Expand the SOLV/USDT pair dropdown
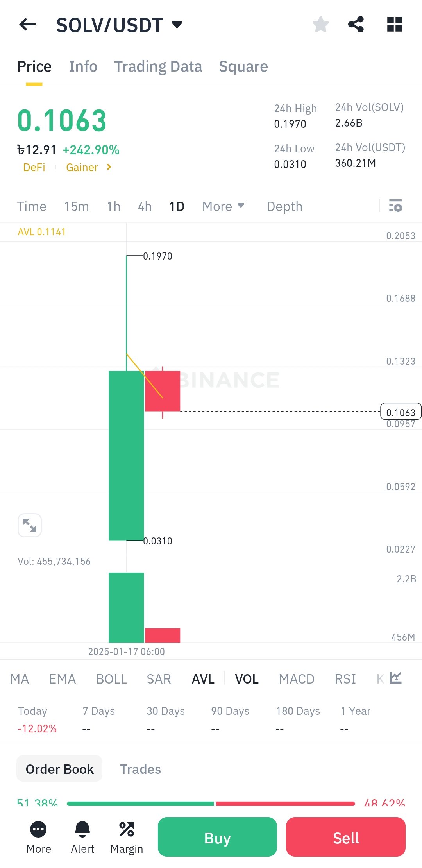 (x=177, y=25)
